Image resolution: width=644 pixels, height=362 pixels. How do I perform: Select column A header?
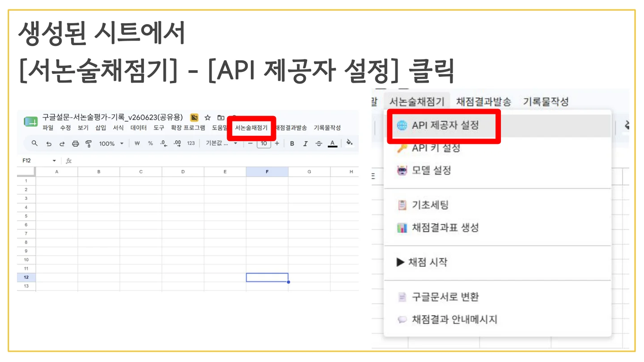click(x=57, y=172)
